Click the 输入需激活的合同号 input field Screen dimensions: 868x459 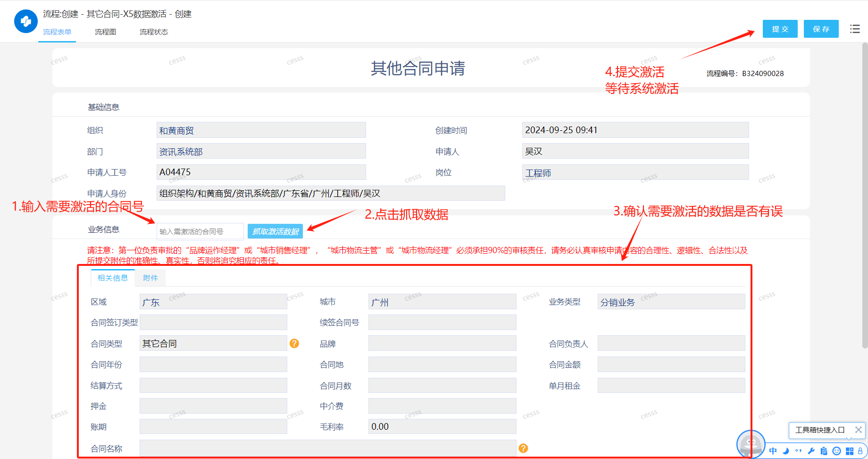pyautogui.click(x=200, y=231)
